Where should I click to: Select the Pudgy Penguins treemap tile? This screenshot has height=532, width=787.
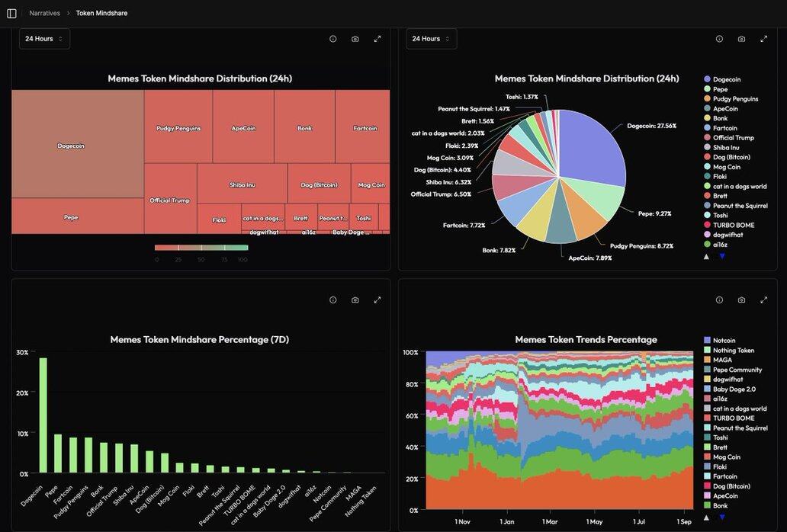[x=178, y=127]
